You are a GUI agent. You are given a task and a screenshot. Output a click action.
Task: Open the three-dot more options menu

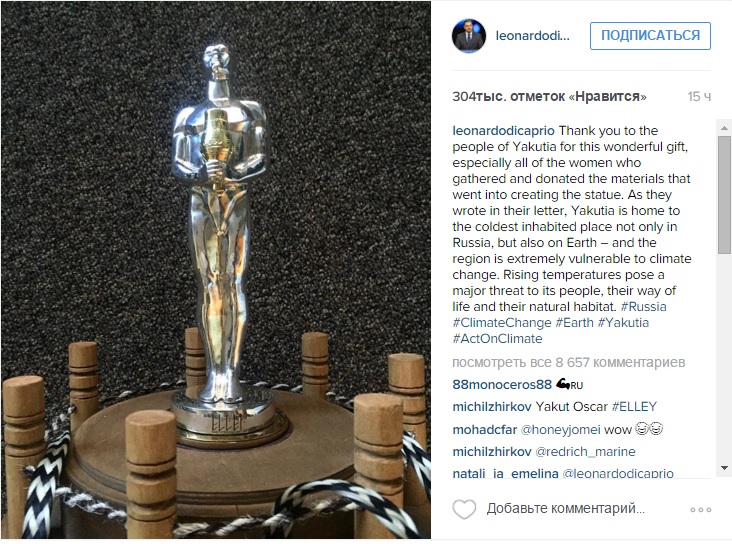(701, 509)
